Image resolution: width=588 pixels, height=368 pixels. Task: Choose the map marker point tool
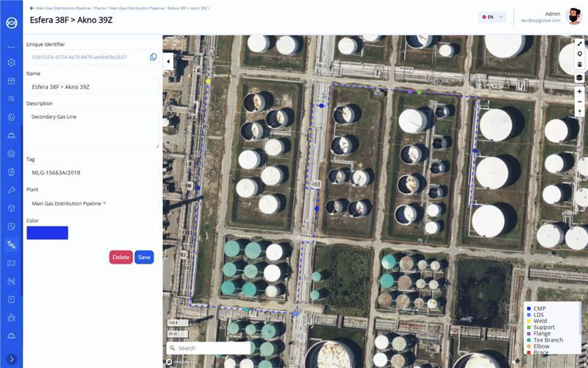pos(579,54)
